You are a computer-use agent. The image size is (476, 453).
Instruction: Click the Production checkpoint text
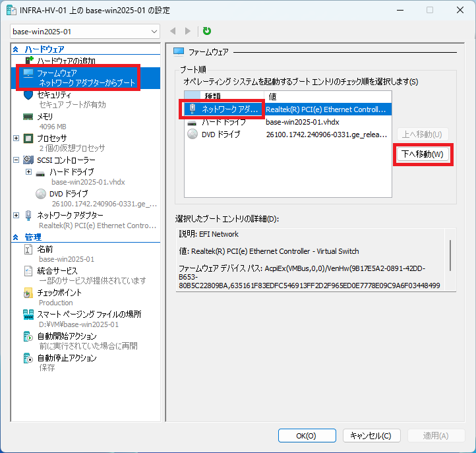point(56,303)
